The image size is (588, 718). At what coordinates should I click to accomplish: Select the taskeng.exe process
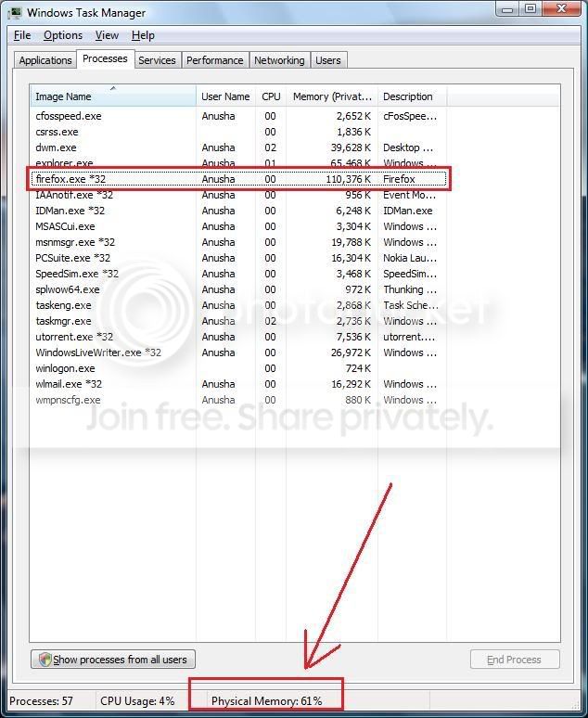(x=238, y=305)
